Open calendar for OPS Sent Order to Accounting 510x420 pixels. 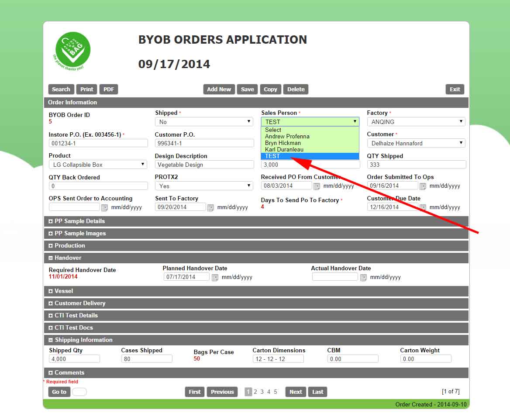point(104,207)
